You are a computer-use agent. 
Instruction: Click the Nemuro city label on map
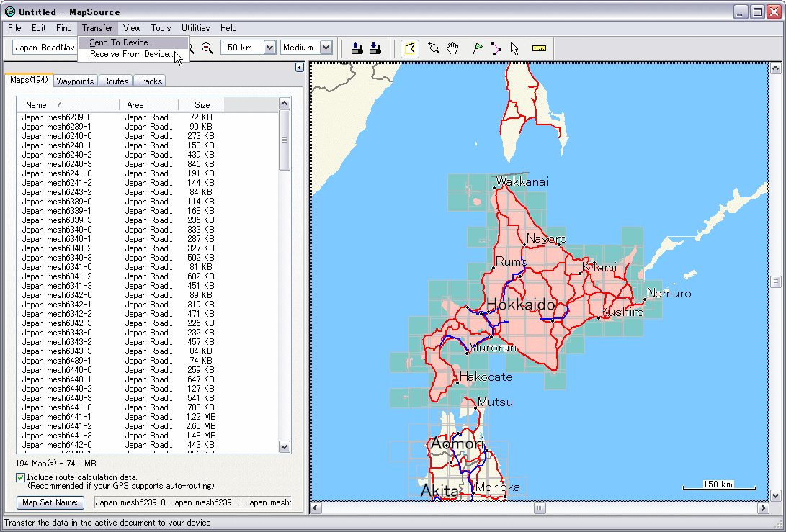(669, 293)
